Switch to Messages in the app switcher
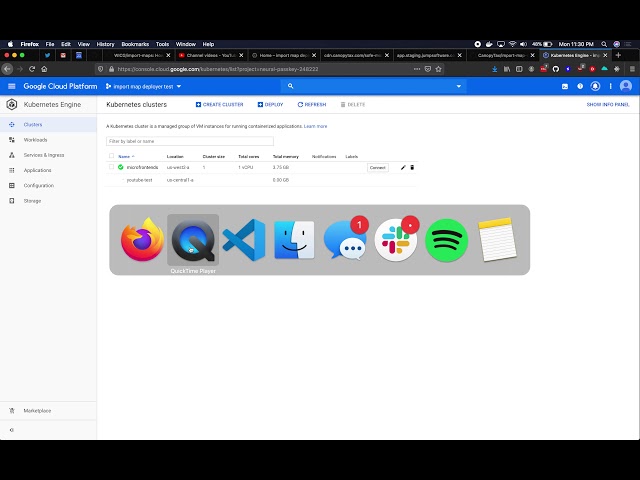Viewport: 640px width, 480px height. pos(345,240)
